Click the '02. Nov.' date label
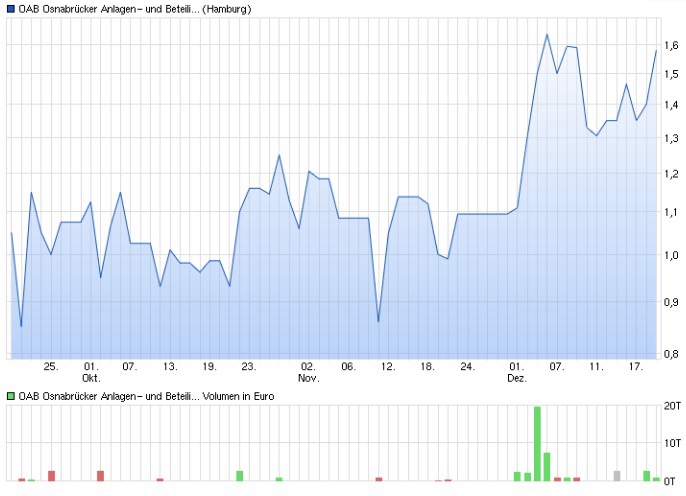686x496 pixels. [308, 372]
